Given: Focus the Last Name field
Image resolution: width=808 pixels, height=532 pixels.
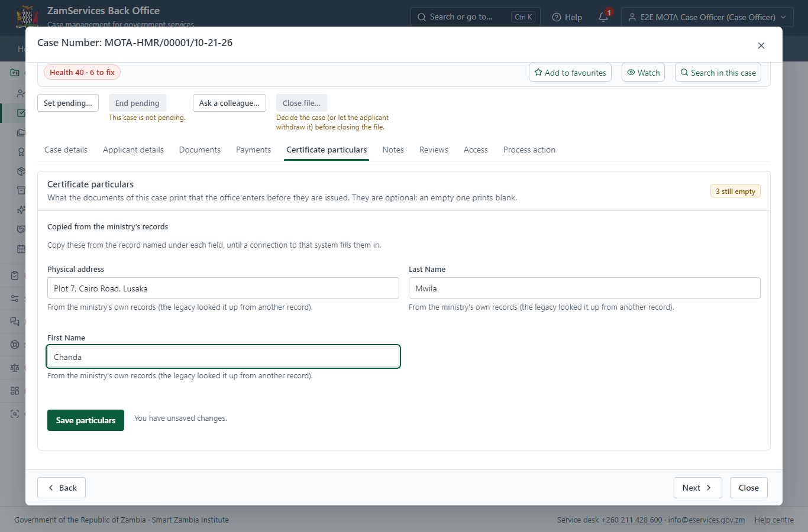Looking at the screenshot, I should tap(584, 288).
